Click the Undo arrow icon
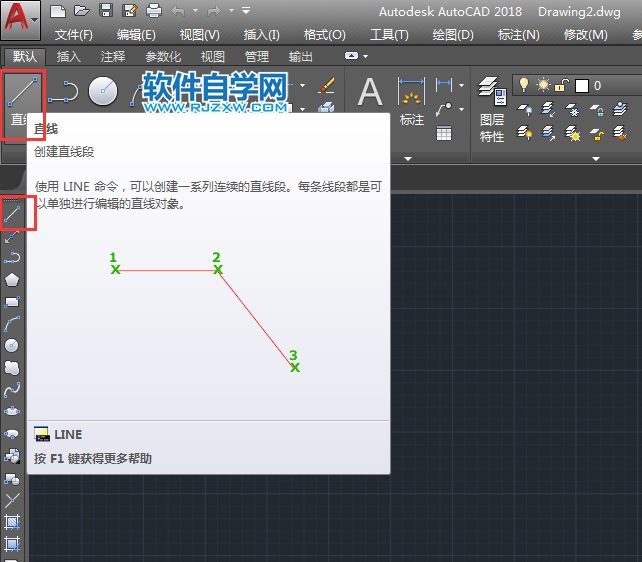Screen dimensions: 642x562 pyautogui.click(x=178, y=11)
